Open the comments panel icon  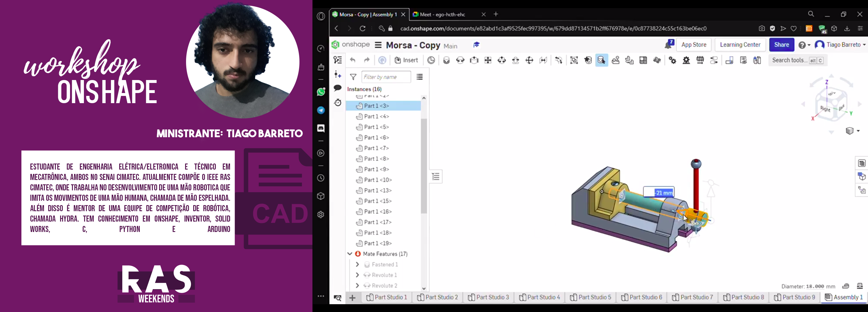(338, 88)
